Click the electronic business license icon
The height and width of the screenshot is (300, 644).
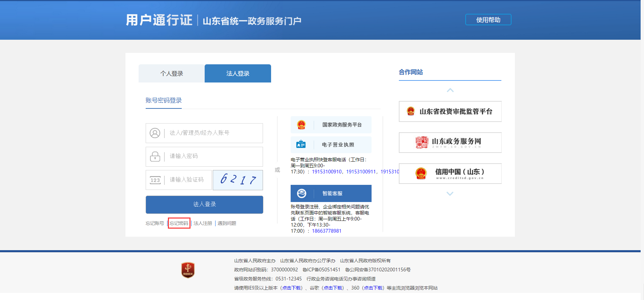tap(301, 145)
